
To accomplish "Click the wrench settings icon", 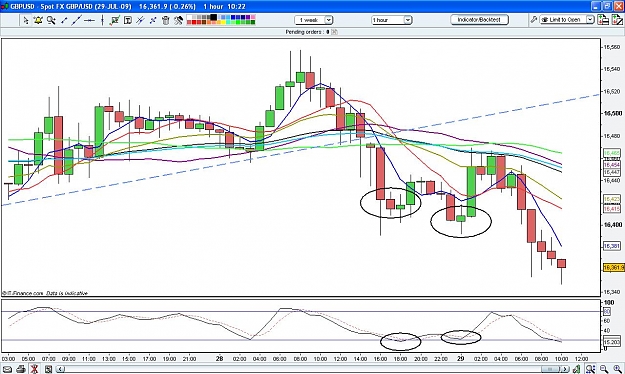I will click(x=534, y=20).
